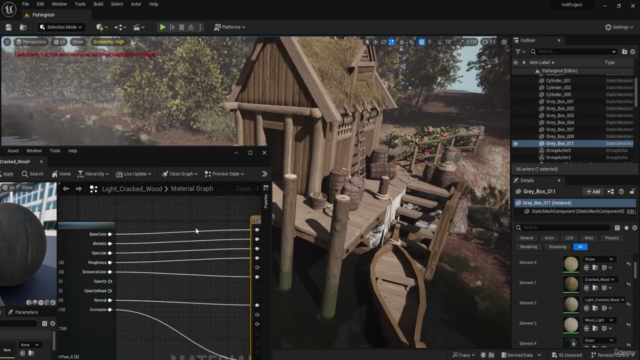
Task: Click the green Play button
Action: (x=162, y=27)
